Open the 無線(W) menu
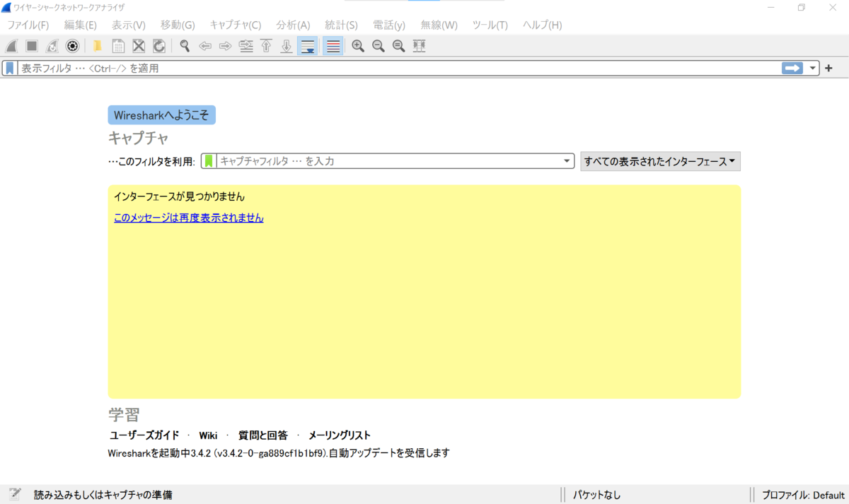849x504 pixels. (x=439, y=25)
